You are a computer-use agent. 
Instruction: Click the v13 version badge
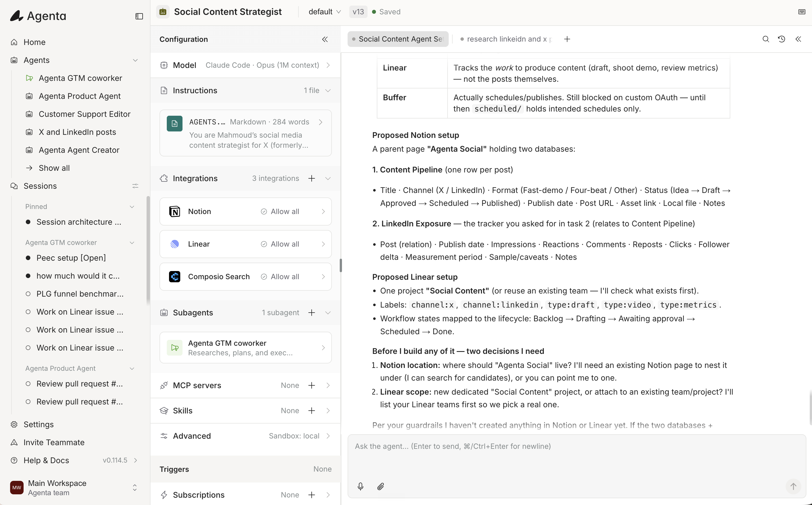(x=358, y=12)
